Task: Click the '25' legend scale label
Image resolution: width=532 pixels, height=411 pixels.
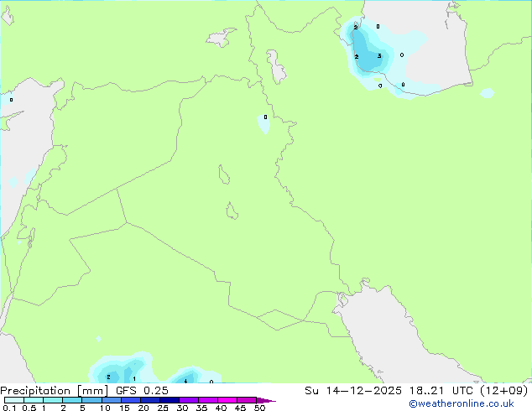Action: tap(163, 408)
